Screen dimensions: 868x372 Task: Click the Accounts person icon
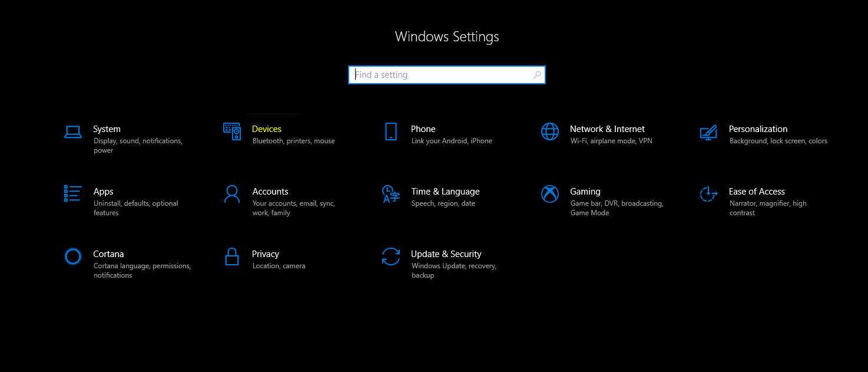point(232,194)
